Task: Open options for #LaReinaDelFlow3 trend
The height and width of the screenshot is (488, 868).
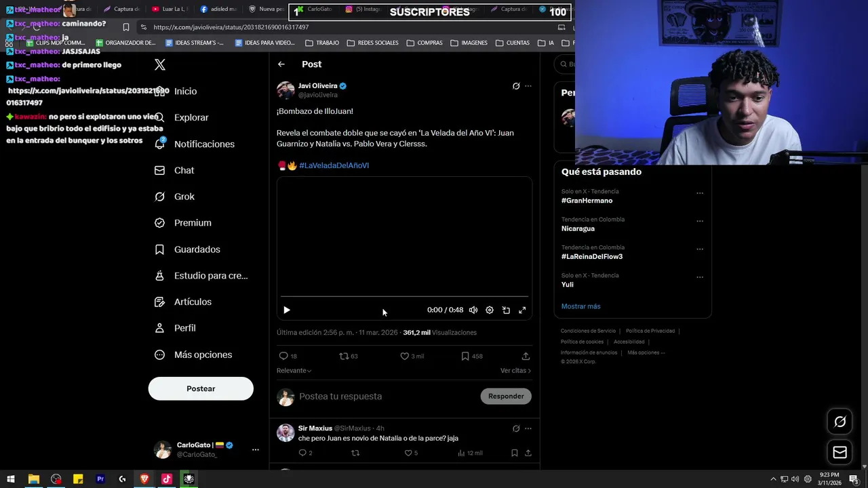Action: click(700, 249)
